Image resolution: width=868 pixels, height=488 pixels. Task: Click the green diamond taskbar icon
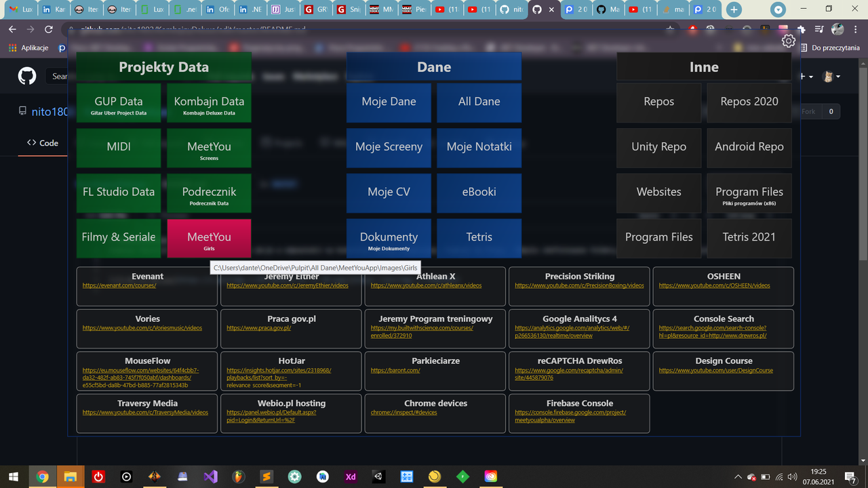pyautogui.click(x=462, y=476)
